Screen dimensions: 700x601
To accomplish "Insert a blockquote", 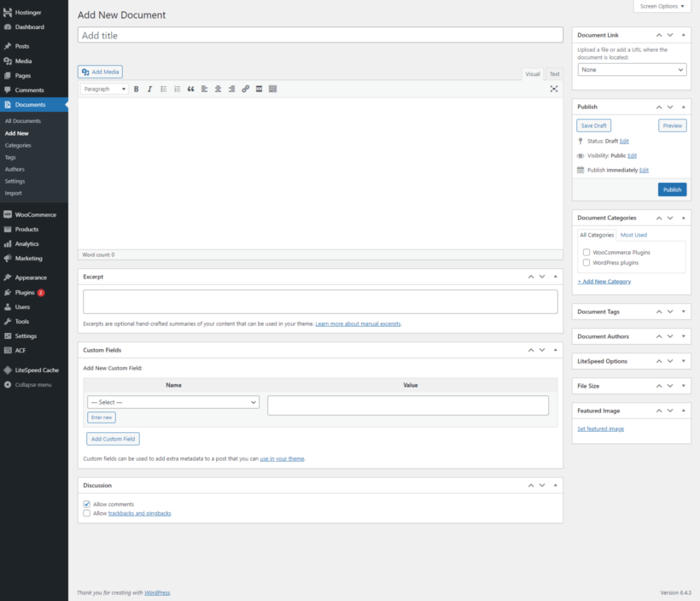I will click(x=190, y=89).
